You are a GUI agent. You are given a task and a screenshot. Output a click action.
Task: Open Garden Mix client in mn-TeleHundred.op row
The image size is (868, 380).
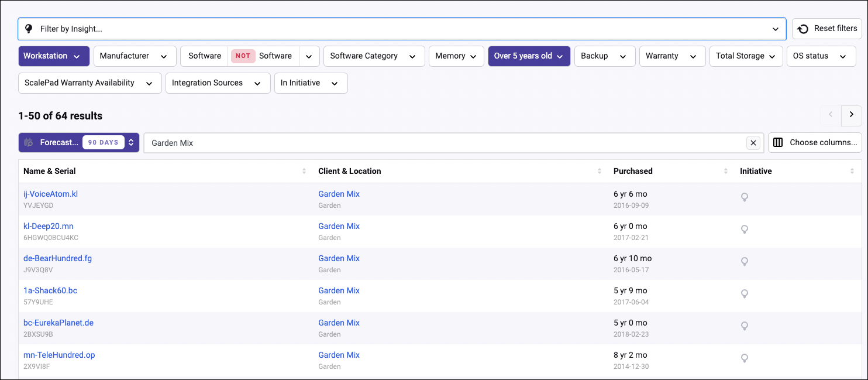pos(339,355)
